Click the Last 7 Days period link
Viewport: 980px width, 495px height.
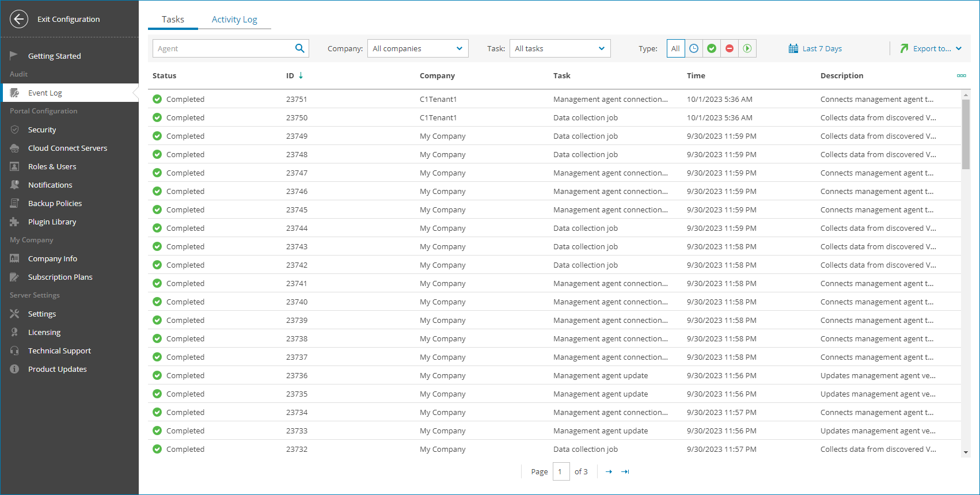(815, 48)
